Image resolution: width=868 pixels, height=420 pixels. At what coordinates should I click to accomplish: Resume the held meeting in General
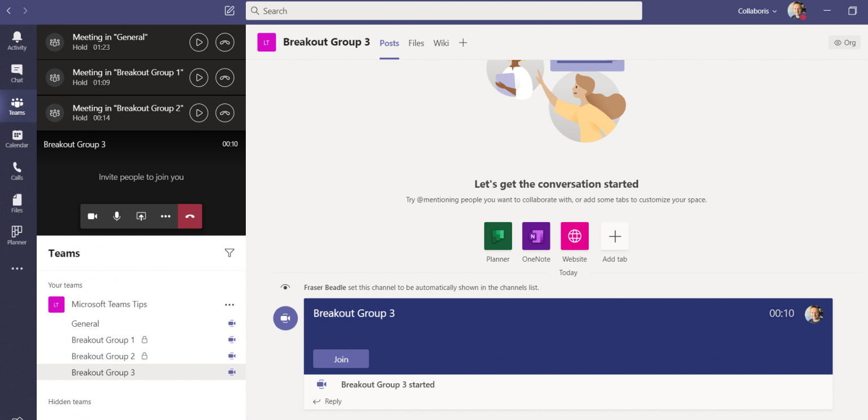pos(198,42)
